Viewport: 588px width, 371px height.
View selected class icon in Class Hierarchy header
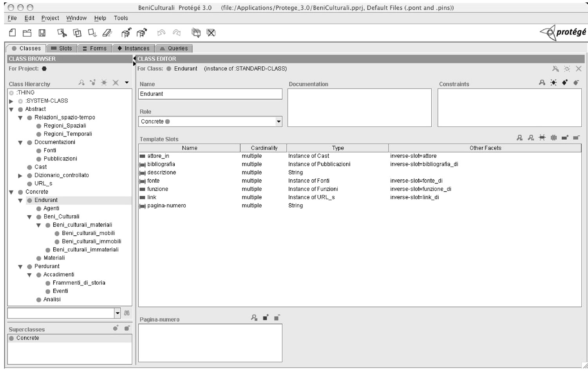point(81,83)
